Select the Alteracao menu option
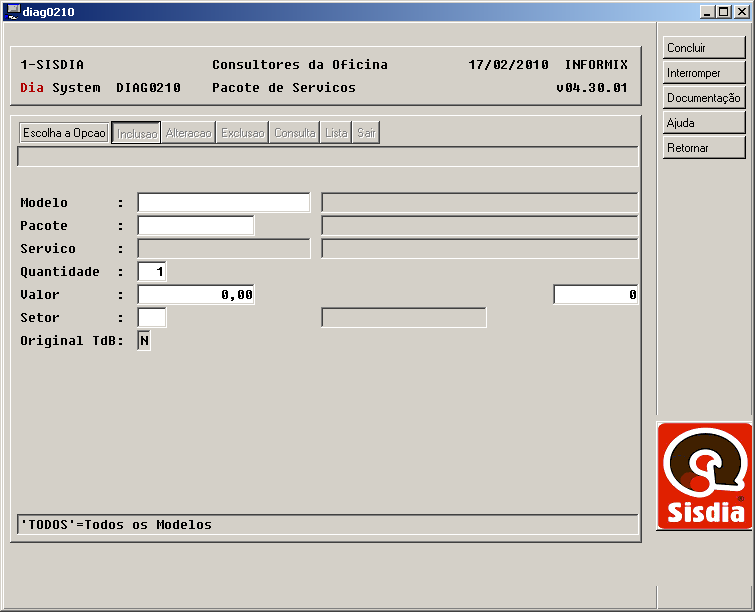The height and width of the screenshot is (612, 755). click(x=188, y=133)
